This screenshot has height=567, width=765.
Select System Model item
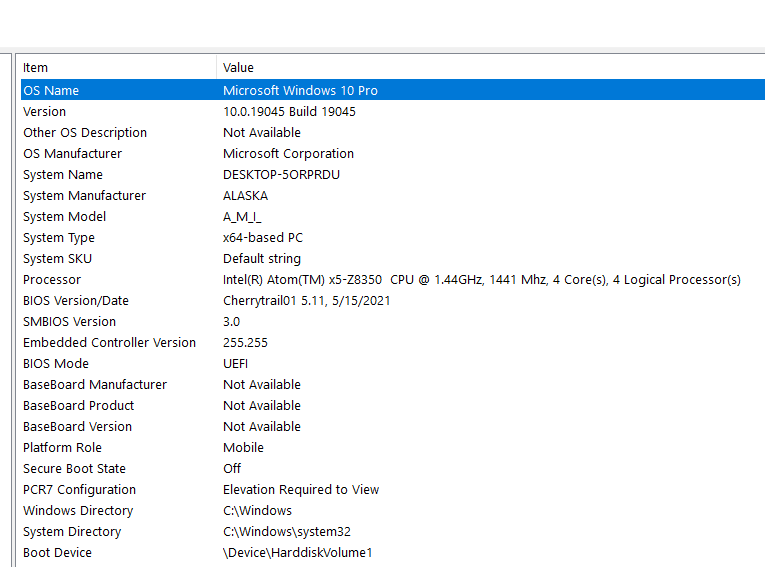[x=64, y=216]
